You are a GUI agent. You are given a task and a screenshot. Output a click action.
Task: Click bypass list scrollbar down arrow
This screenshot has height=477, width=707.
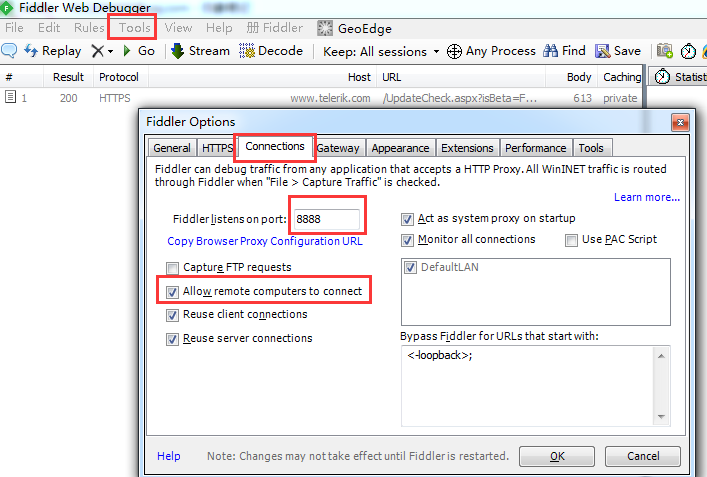click(661, 417)
